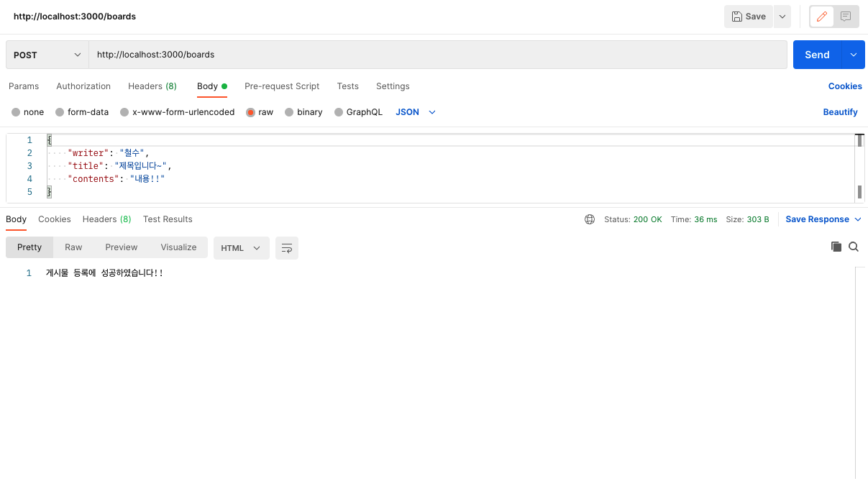The height and width of the screenshot is (481, 868).
Task: Click the Cookies link
Action: coord(845,86)
